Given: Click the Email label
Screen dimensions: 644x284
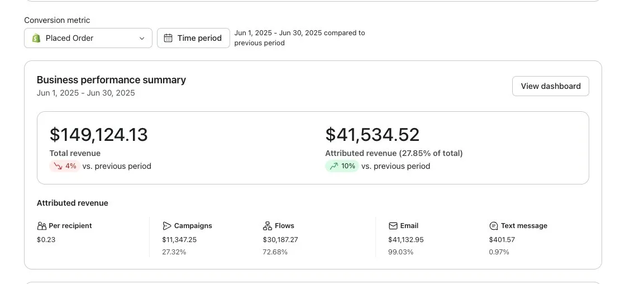Looking at the screenshot, I should tap(409, 226).
